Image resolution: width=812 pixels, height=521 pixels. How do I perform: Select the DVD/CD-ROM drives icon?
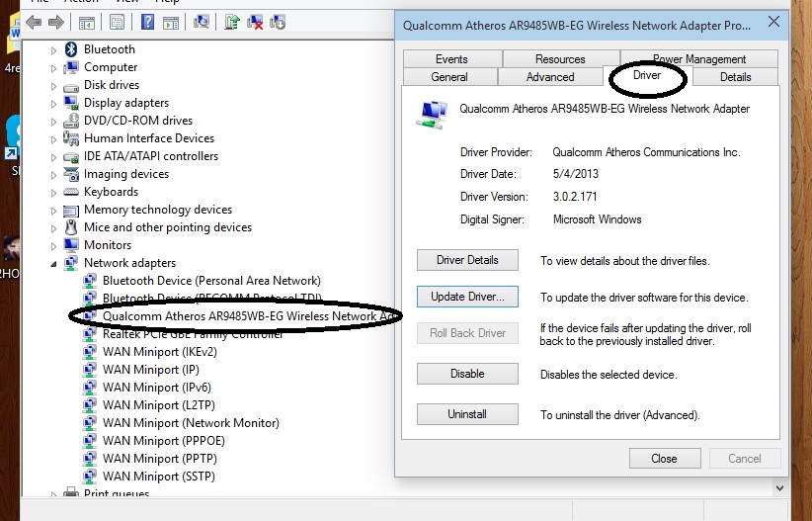coord(70,121)
